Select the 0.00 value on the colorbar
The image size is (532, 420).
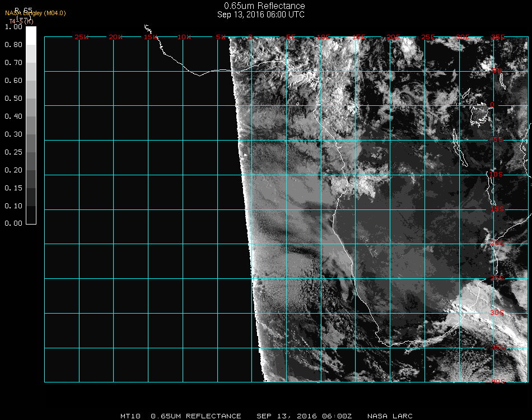tap(14, 223)
